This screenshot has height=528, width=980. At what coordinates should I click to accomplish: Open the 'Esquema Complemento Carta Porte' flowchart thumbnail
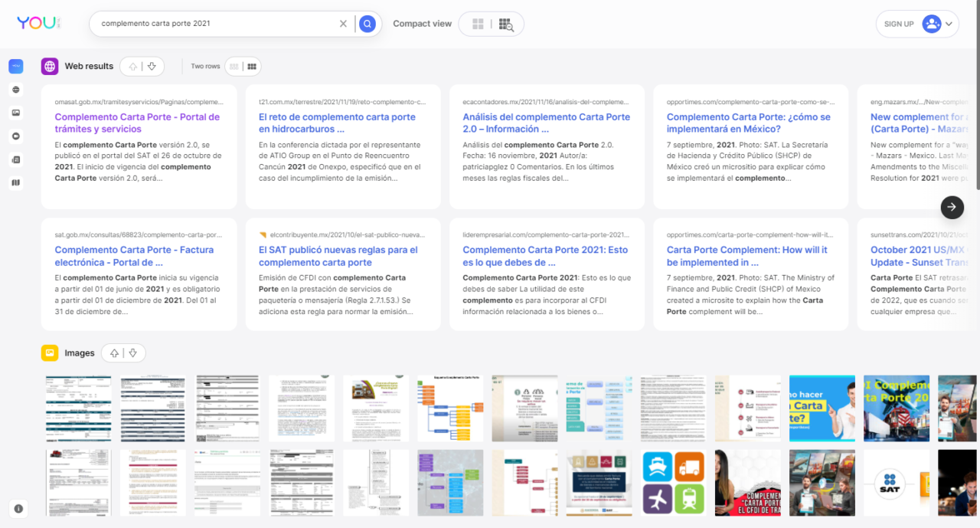[x=450, y=408]
